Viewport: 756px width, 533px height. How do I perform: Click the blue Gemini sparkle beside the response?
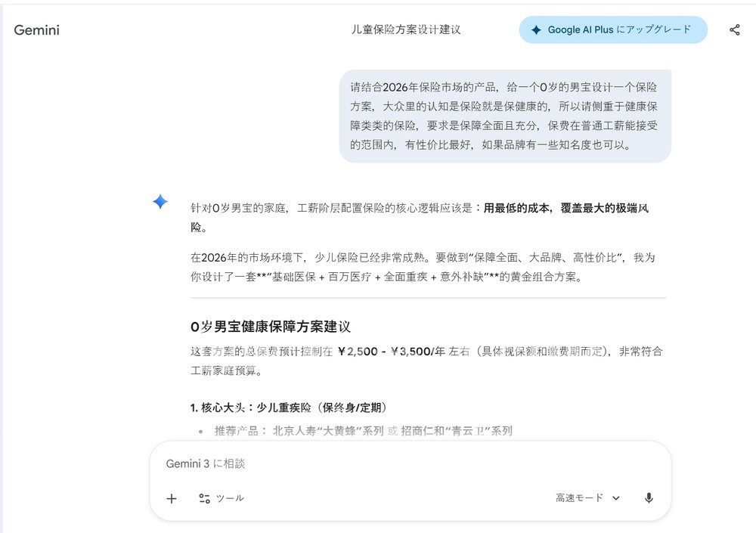tap(160, 202)
